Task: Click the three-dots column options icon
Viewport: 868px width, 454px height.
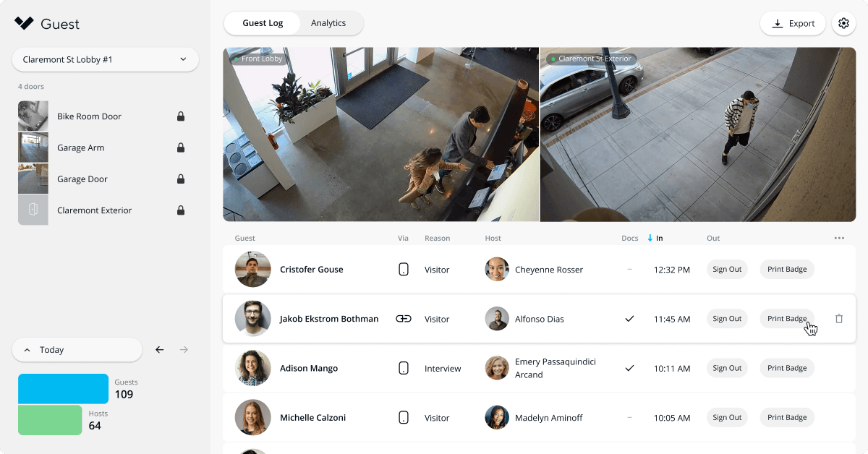Action: tap(839, 238)
